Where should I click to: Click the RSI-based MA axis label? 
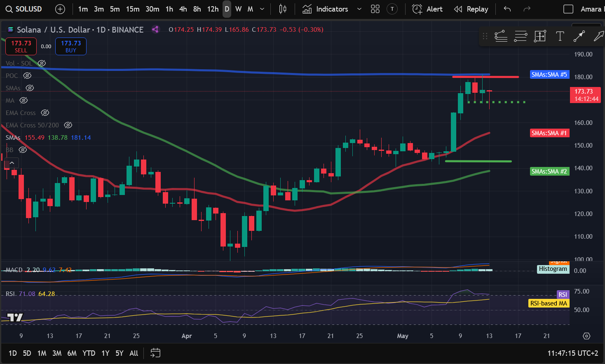[549, 303]
